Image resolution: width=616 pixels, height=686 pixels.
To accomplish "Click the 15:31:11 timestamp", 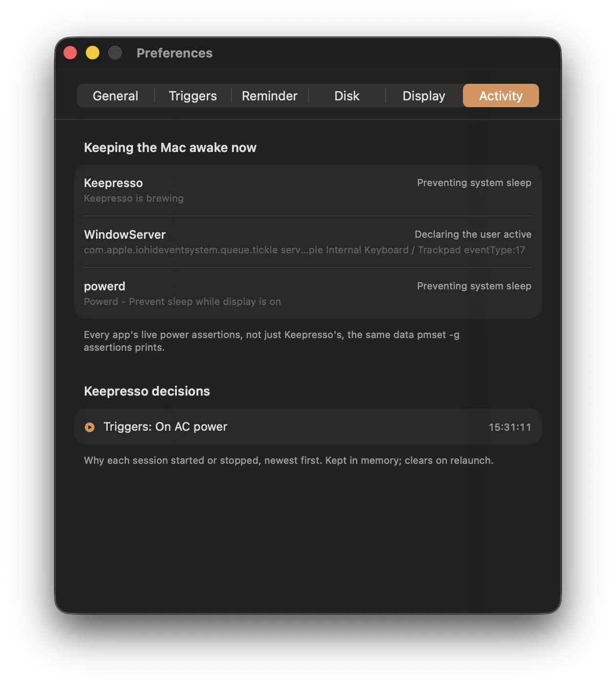I will (510, 427).
